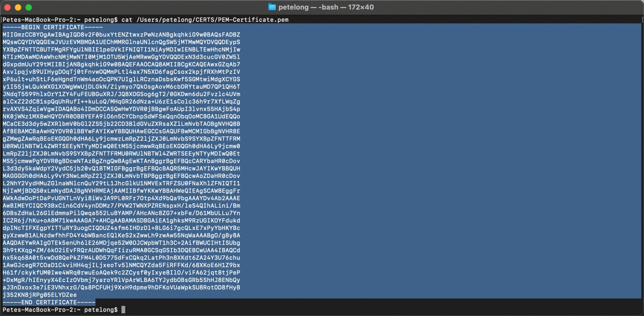644x316 pixels.
Task: Click the green fullscreen traffic light
Action: point(28,7)
